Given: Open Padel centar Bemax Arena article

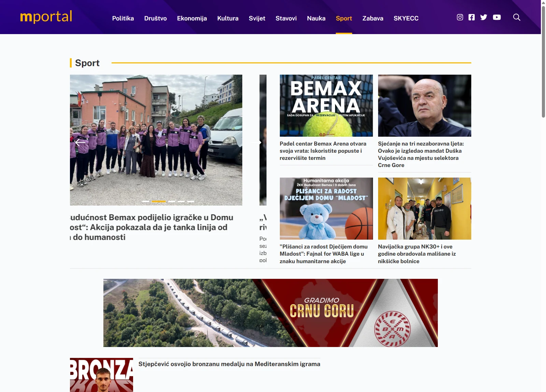Looking at the screenshot, I should click(323, 151).
